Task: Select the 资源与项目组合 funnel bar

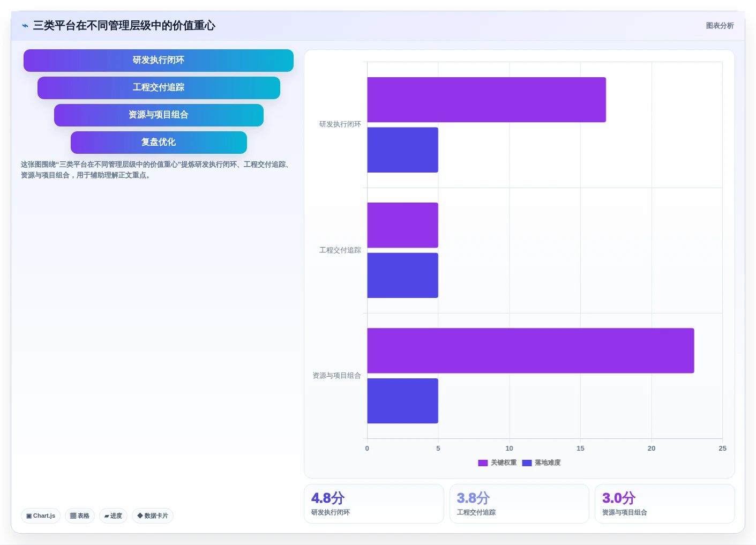Action: tap(159, 115)
